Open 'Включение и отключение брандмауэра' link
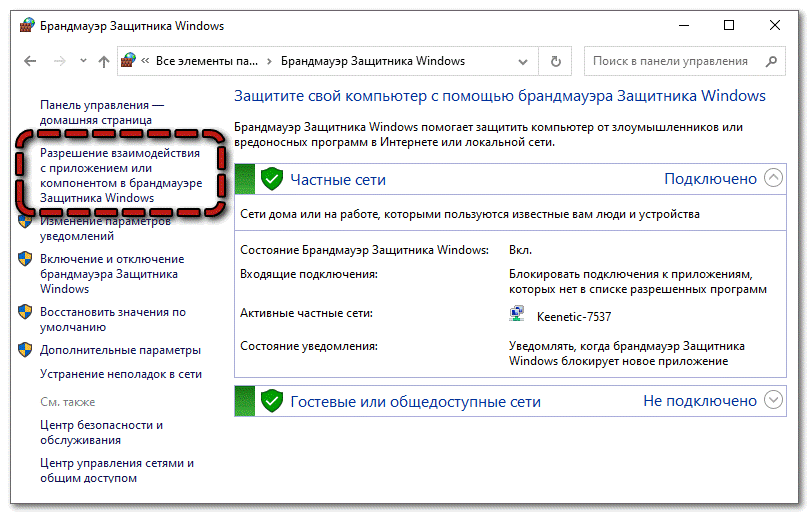This screenshot has height=515, width=810. (112, 274)
